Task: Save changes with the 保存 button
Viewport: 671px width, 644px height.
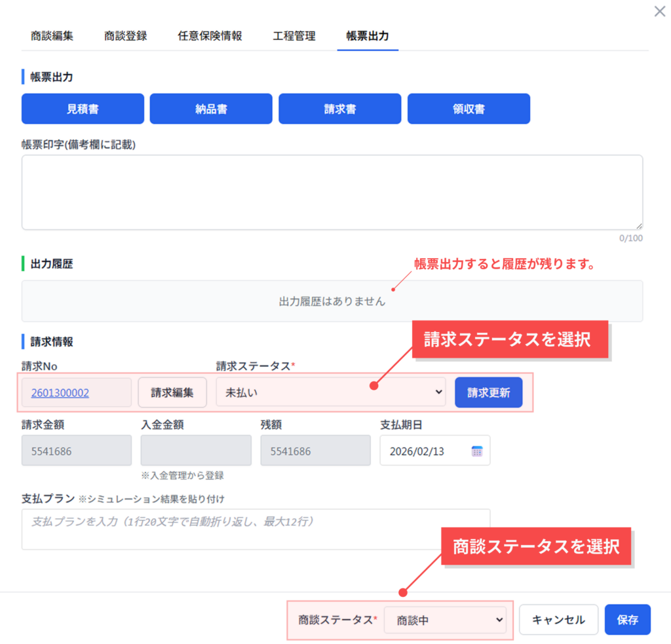Action: click(627, 620)
